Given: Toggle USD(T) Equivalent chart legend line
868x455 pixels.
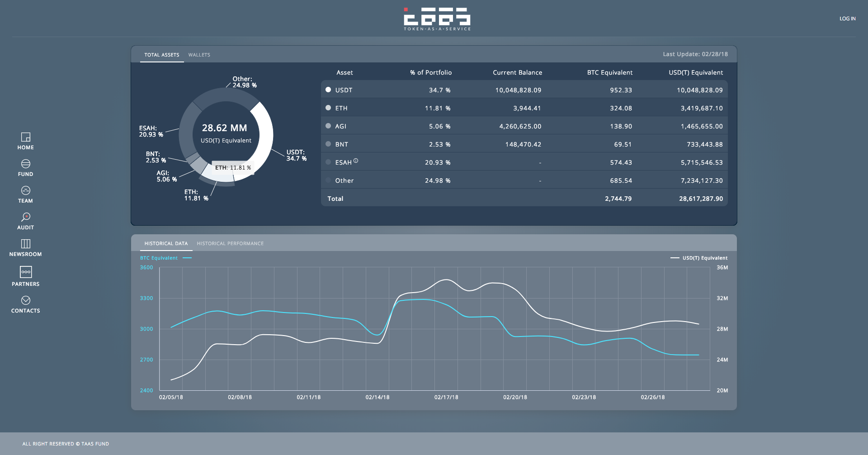Looking at the screenshot, I should coord(675,258).
